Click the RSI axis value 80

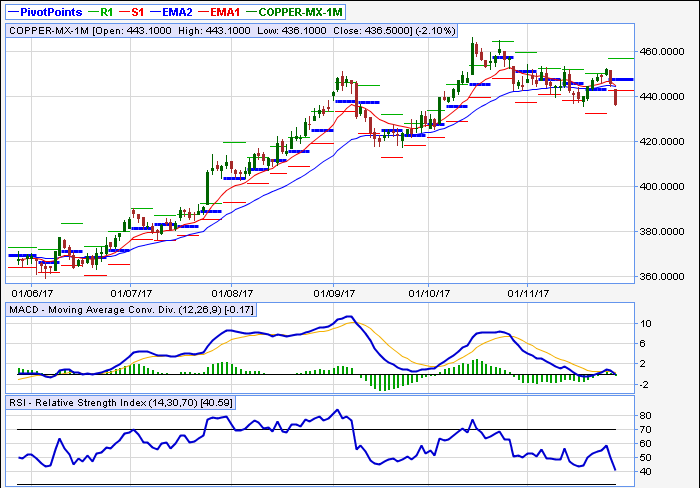pos(646,416)
